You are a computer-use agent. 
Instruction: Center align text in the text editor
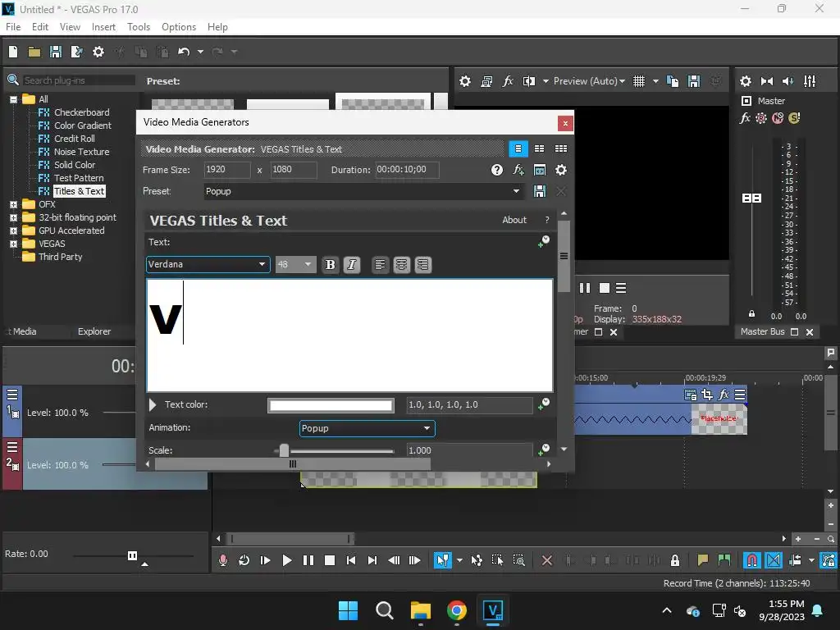401,265
